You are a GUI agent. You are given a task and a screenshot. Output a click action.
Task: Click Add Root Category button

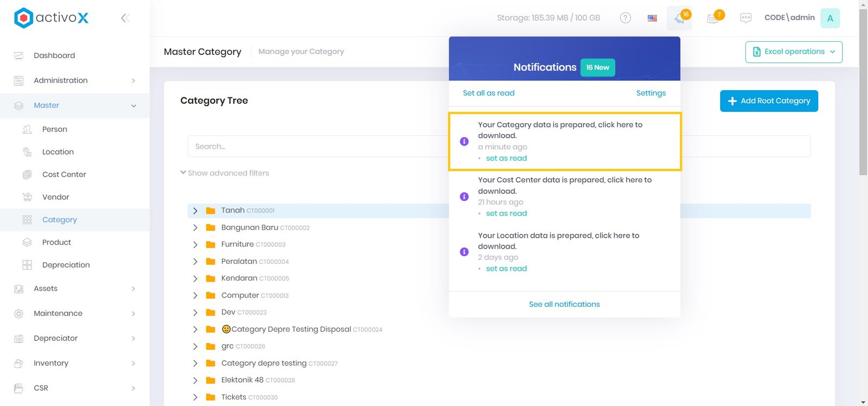769,101
